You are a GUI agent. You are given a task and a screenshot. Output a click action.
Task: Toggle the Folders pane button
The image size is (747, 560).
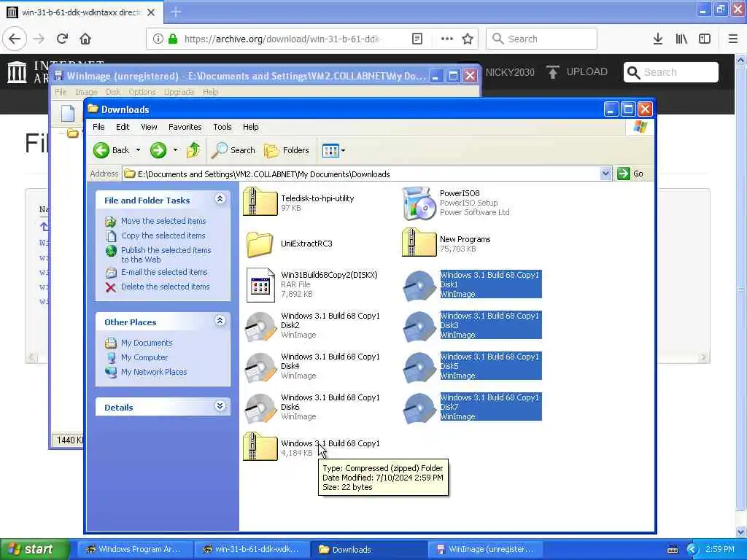(286, 150)
